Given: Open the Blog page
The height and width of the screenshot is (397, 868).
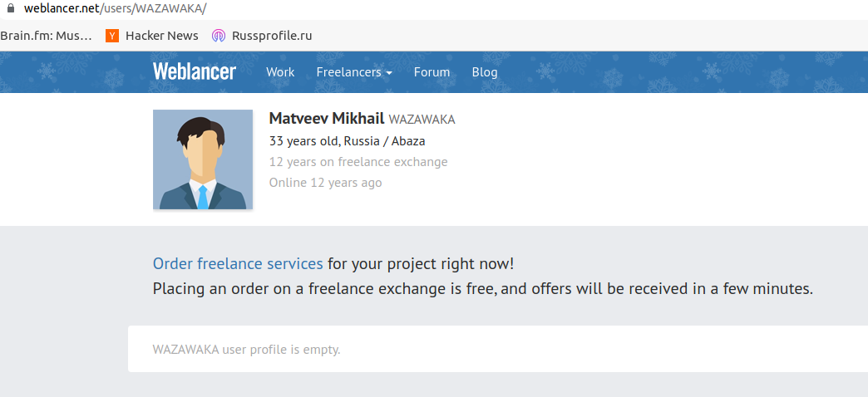Looking at the screenshot, I should coord(485,72).
